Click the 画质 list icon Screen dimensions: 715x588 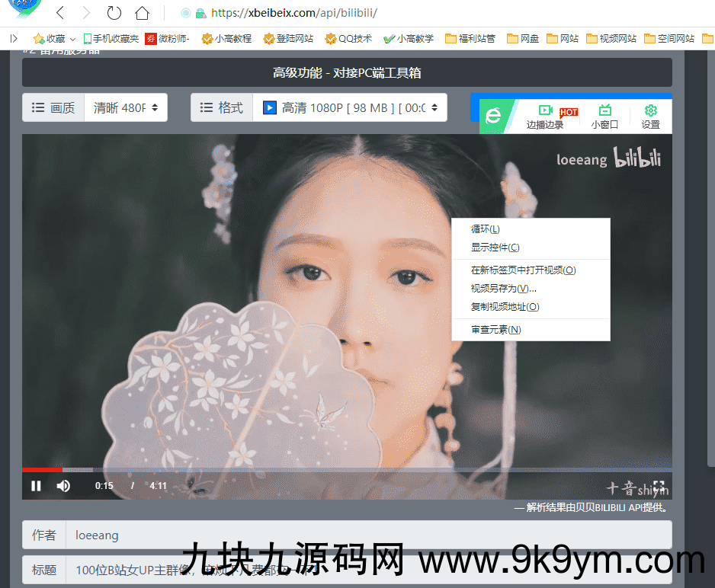pyautogui.click(x=38, y=107)
